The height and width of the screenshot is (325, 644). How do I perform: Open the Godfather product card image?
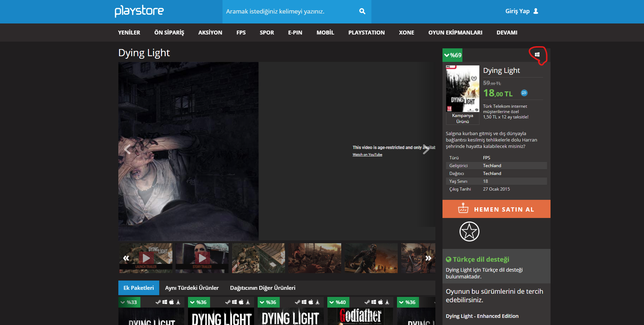click(360, 316)
